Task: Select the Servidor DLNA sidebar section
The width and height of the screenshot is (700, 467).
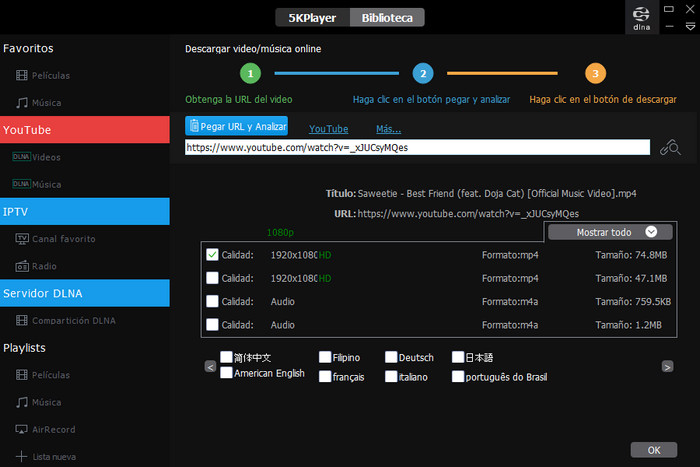Action: [x=85, y=293]
